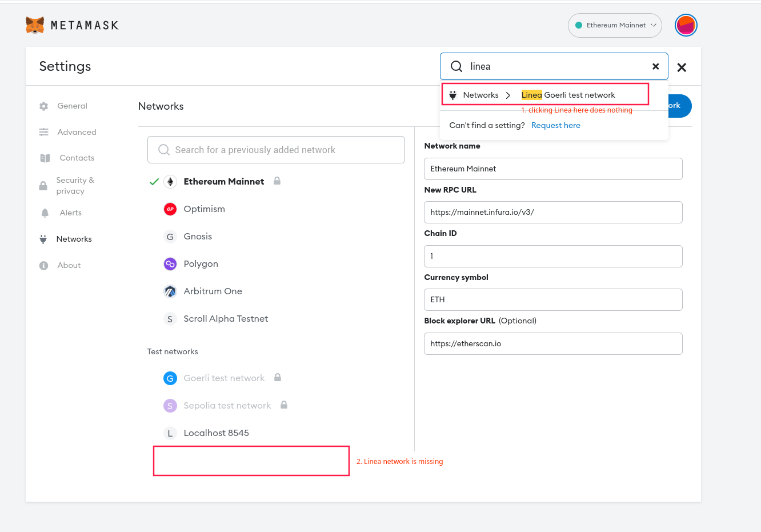Click the lock icon beside Ethereum Mainnet
The image size is (761, 532).
[277, 181]
